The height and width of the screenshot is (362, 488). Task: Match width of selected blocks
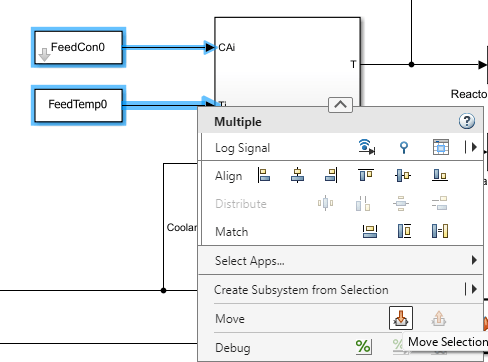[370, 231]
